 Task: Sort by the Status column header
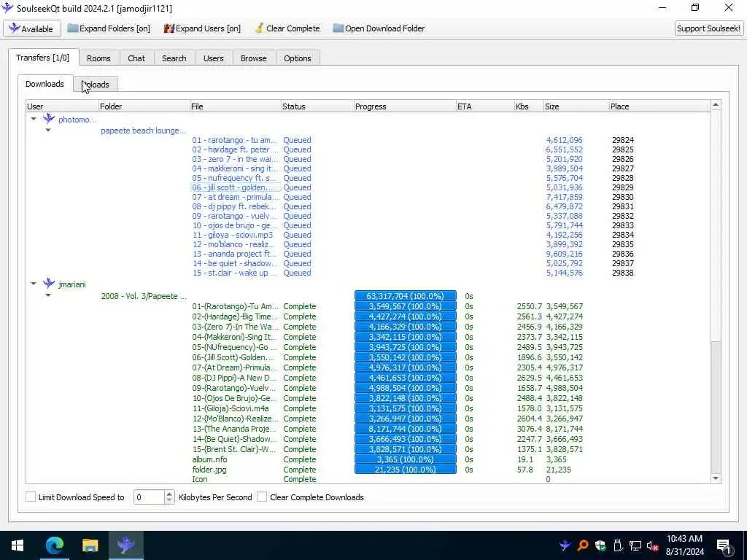pos(317,106)
